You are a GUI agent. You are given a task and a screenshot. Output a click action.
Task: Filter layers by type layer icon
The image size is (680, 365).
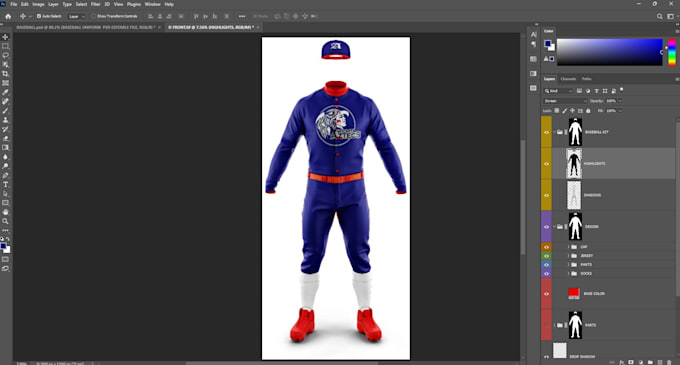(x=596, y=91)
